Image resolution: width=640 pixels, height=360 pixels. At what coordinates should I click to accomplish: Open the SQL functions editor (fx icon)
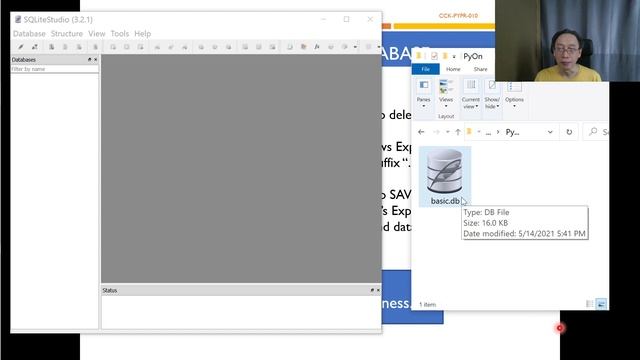[317, 47]
